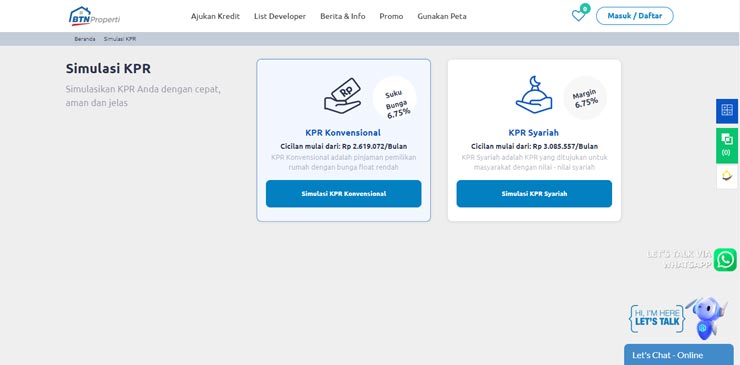Click the BTN Properti logo

click(x=94, y=16)
